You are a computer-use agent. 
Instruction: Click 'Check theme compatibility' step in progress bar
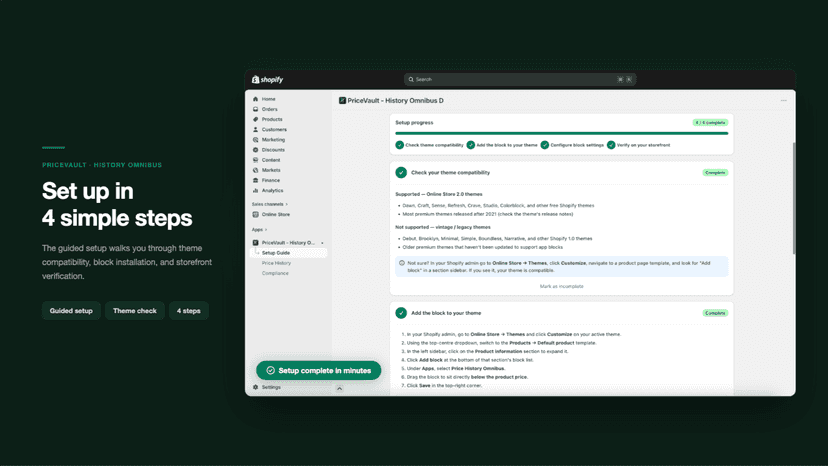[429, 145]
